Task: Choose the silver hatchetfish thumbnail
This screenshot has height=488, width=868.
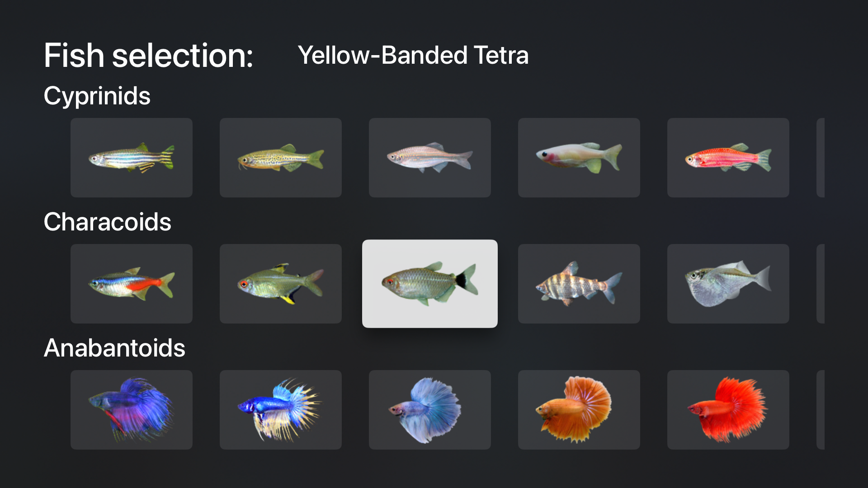Action: click(728, 284)
